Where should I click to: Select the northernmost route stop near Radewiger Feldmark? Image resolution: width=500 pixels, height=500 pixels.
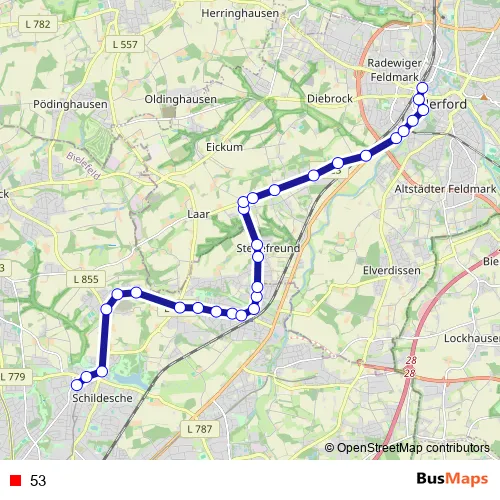point(422,88)
